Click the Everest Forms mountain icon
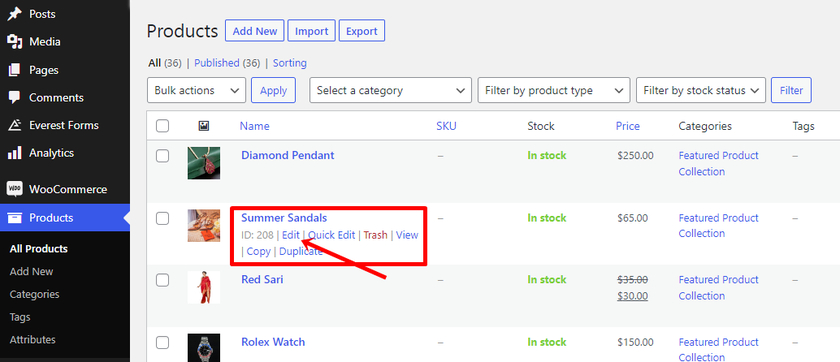840x362 pixels. click(14, 125)
